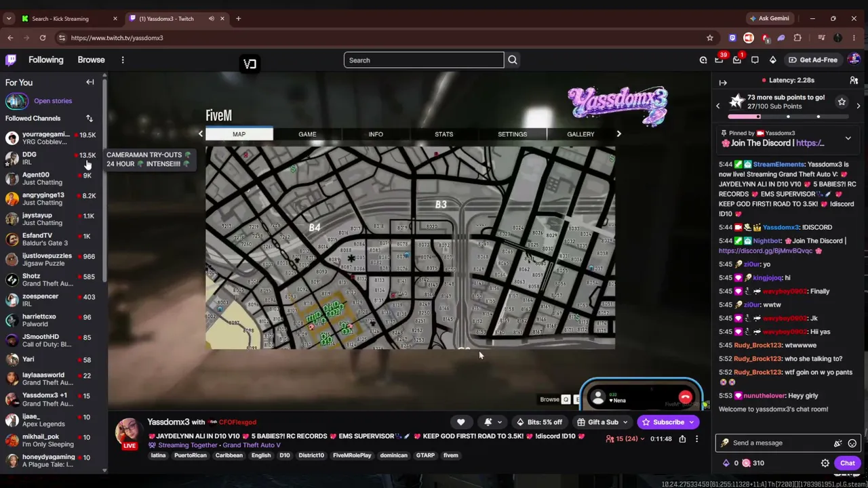Open chat settings gear icon
Screen dimensions: 868x488
pyautogui.click(x=825, y=464)
